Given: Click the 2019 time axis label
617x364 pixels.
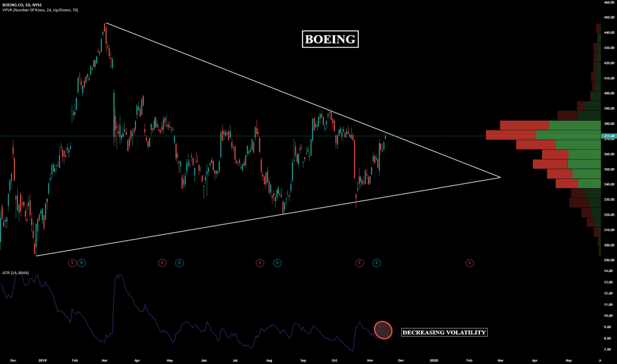Looking at the screenshot, I should [x=42, y=360].
